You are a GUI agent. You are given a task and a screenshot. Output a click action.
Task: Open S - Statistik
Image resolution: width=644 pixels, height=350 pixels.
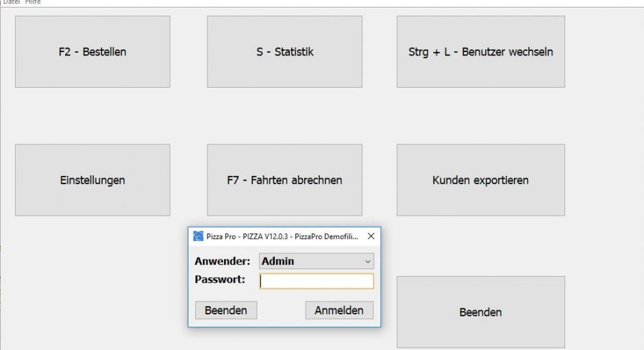point(284,52)
